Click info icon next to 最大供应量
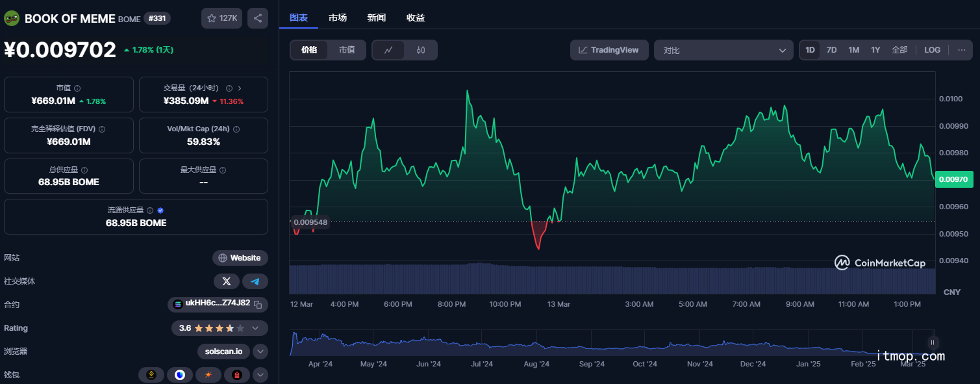The height and width of the screenshot is (384, 980). click(x=223, y=170)
